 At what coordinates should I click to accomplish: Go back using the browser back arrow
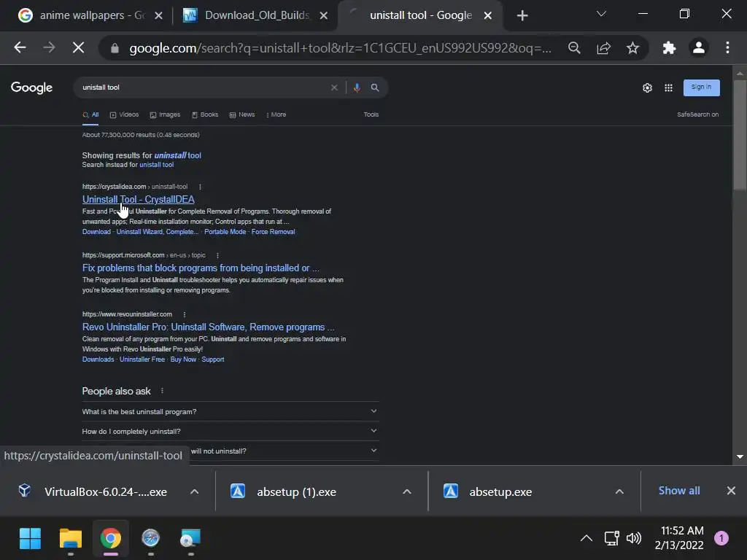pos(20,47)
